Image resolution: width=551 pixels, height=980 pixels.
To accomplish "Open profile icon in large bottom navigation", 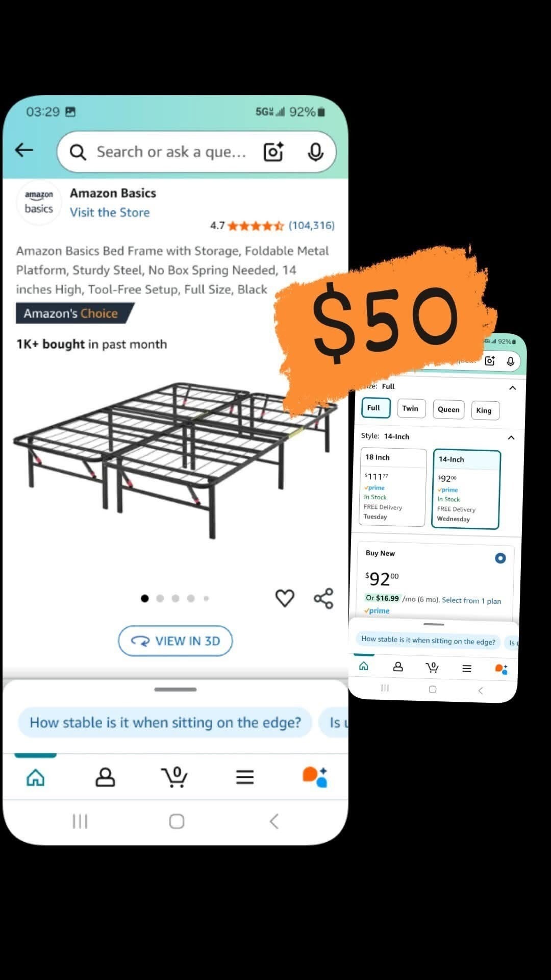I will tap(105, 777).
